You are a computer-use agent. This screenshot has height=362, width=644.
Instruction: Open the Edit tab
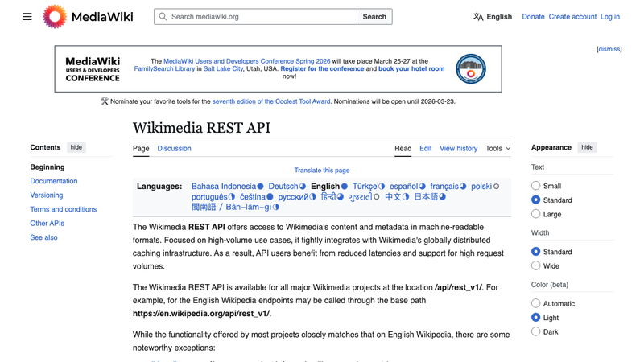(426, 149)
